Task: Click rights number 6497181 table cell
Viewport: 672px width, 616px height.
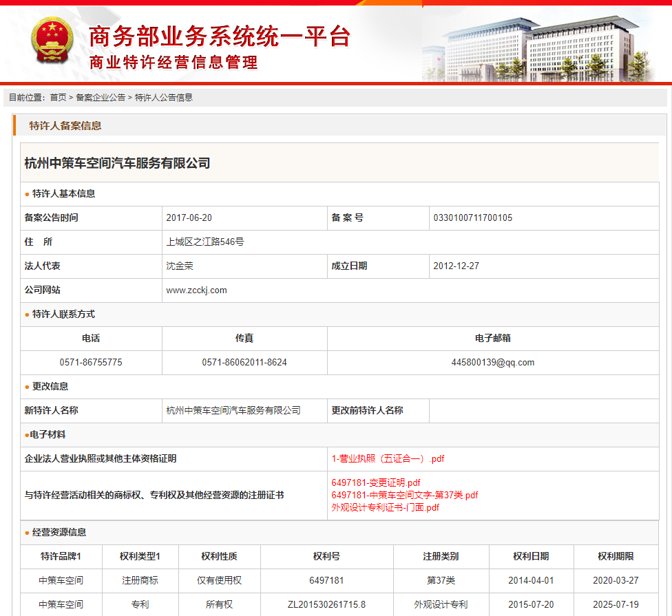Action: click(326, 580)
